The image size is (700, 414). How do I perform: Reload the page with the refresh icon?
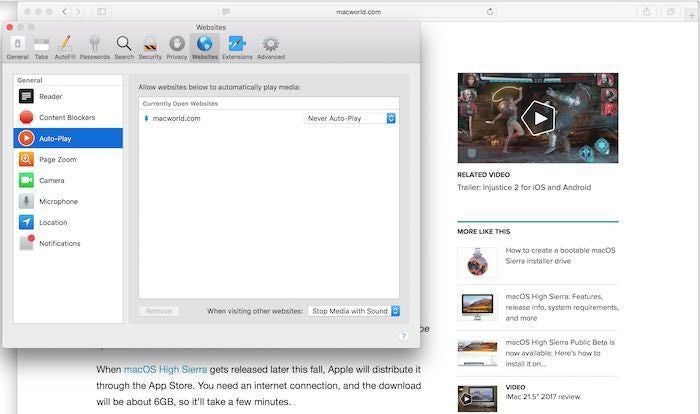click(x=490, y=12)
